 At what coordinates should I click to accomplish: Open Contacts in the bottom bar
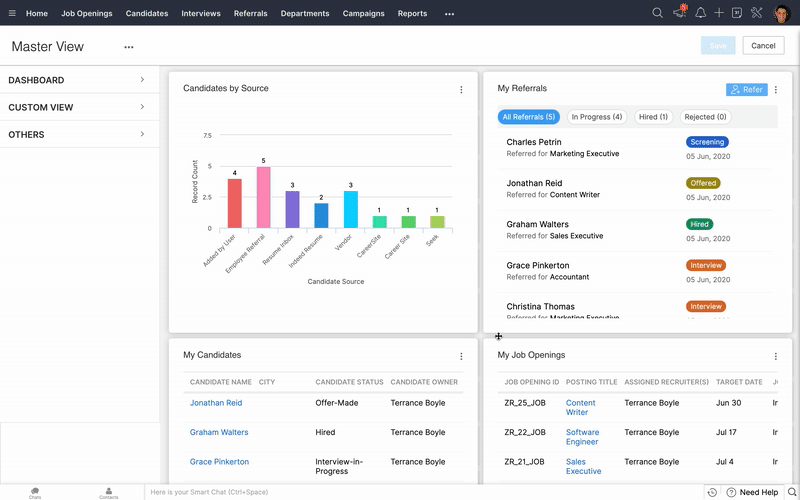[x=109, y=493]
